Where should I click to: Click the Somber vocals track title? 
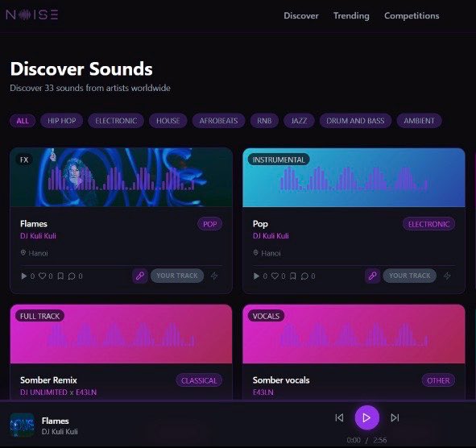[x=281, y=380]
